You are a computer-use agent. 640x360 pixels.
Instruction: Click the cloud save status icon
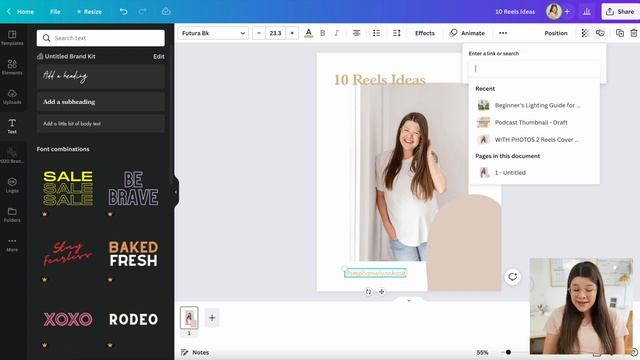[166, 11]
